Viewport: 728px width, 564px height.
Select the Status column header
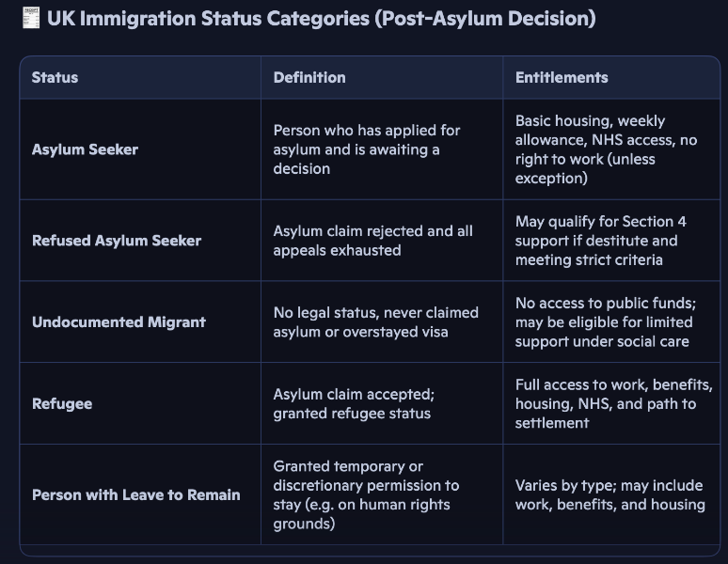[55, 77]
